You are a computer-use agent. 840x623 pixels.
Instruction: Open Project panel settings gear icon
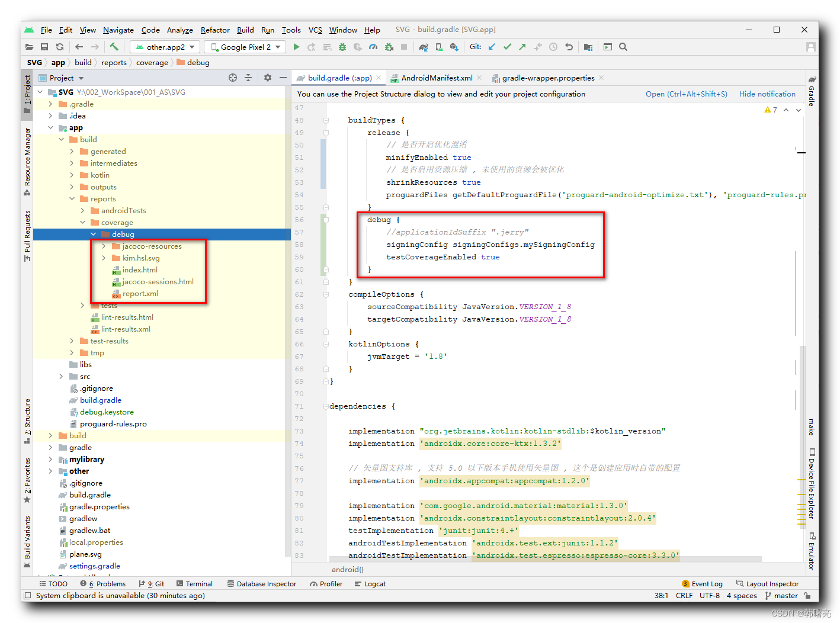tap(268, 78)
